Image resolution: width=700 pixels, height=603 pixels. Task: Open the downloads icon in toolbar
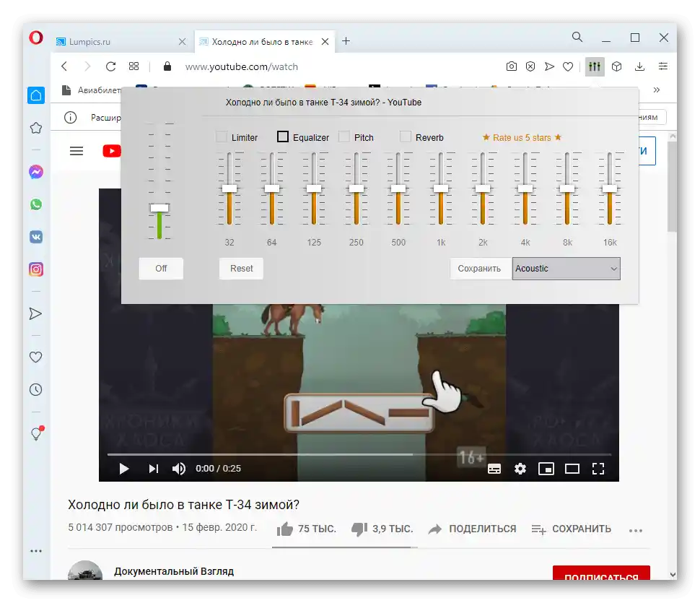pos(639,66)
